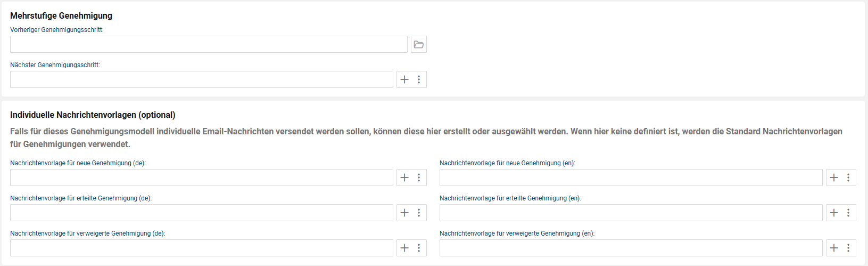Focus the Vorheriger Genehmigungsschritt input field
The height and width of the screenshot is (266, 868).
click(209, 44)
